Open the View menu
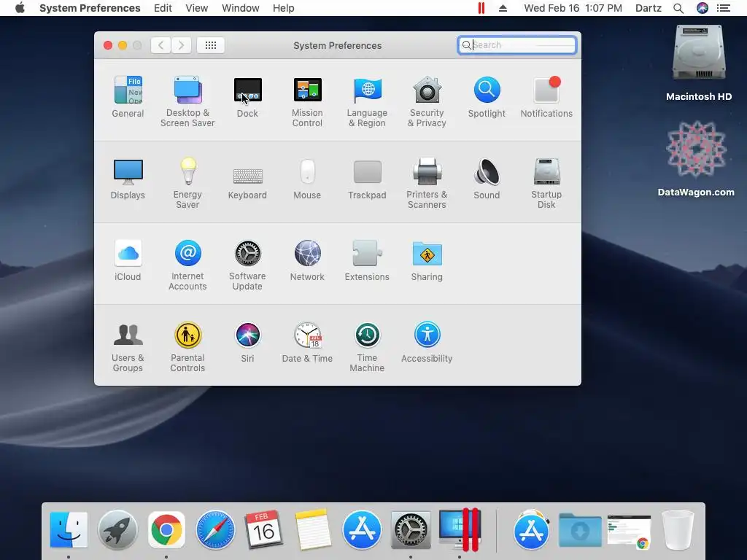Viewport: 747px width, 560px height. click(x=197, y=8)
